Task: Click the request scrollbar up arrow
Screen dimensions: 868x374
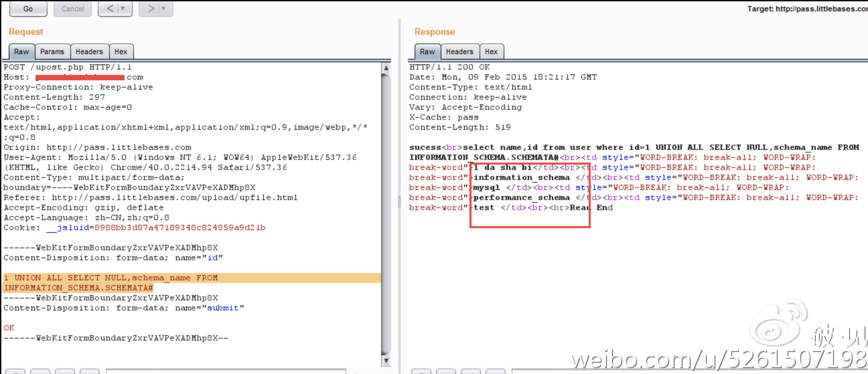Action: pos(386,68)
